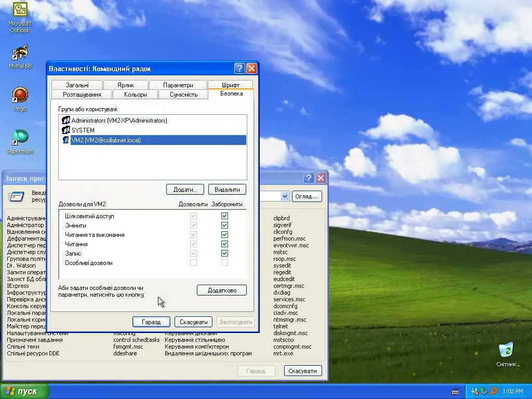The height and width of the screenshot is (399, 532).
Task: Click the Dr. Watson entry in the list
Action: tap(21, 265)
